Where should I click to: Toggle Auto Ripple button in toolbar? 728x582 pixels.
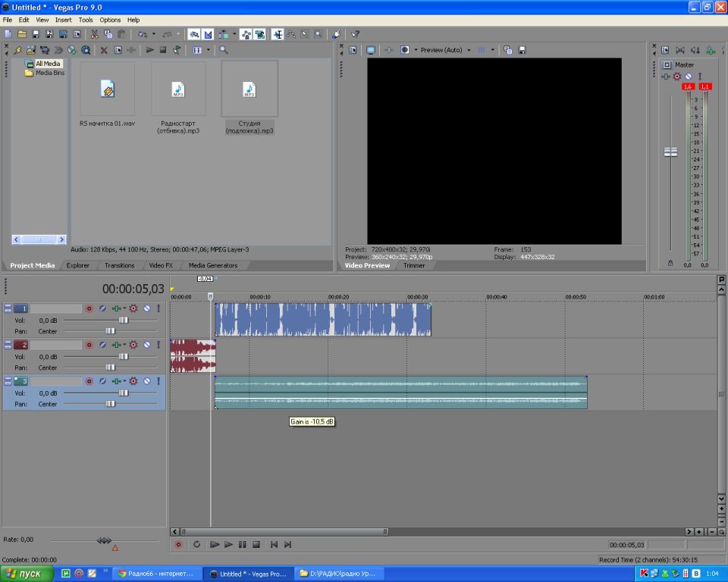point(224,34)
